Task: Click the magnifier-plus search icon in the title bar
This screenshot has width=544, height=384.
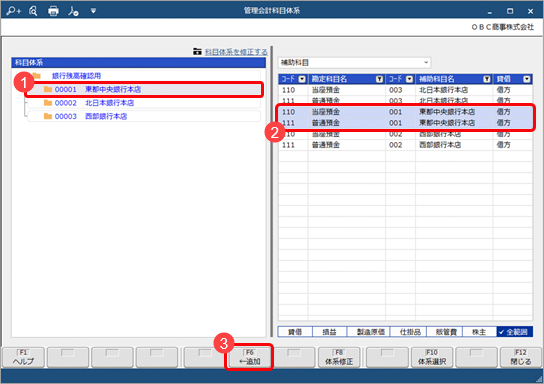Action: point(14,11)
